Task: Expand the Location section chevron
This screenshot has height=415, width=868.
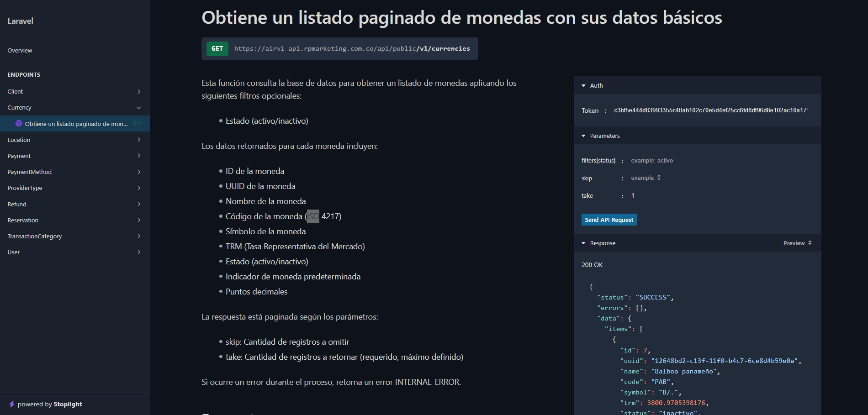Action: point(139,140)
